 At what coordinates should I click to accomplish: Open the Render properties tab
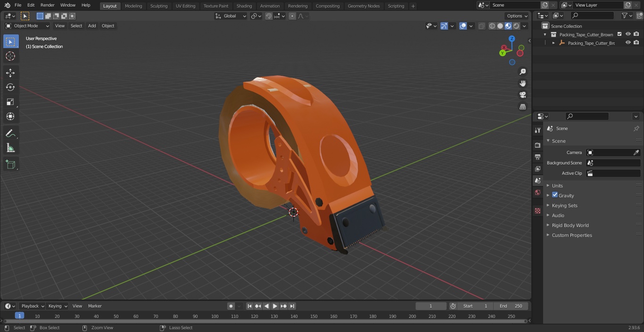click(537, 145)
